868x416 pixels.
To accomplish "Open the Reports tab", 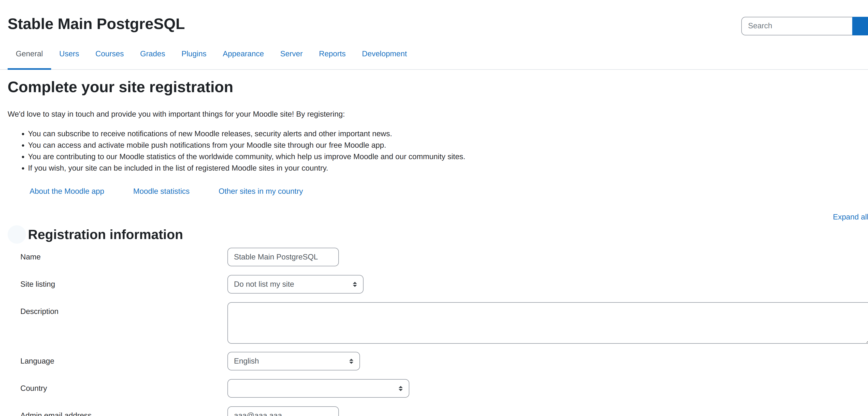I will [x=332, y=54].
